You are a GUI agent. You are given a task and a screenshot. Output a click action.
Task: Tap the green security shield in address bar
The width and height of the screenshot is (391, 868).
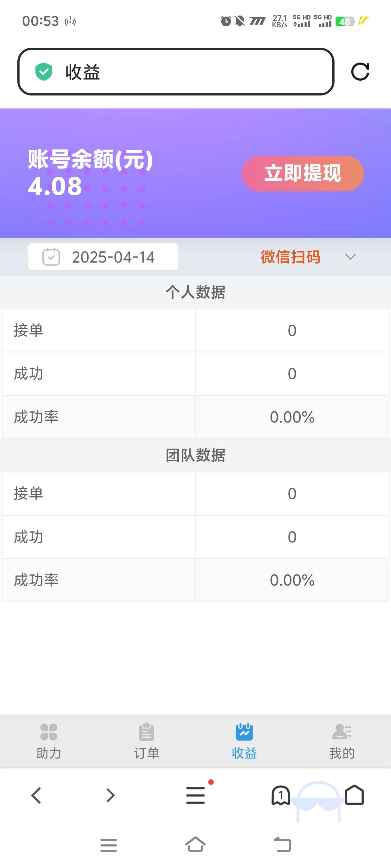tap(43, 71)
